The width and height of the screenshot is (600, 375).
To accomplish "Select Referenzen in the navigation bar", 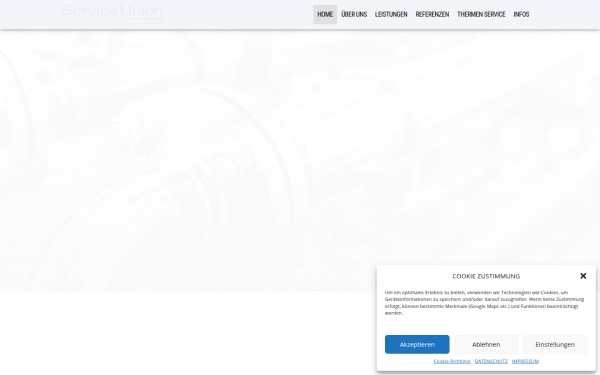I will (432, 15).
